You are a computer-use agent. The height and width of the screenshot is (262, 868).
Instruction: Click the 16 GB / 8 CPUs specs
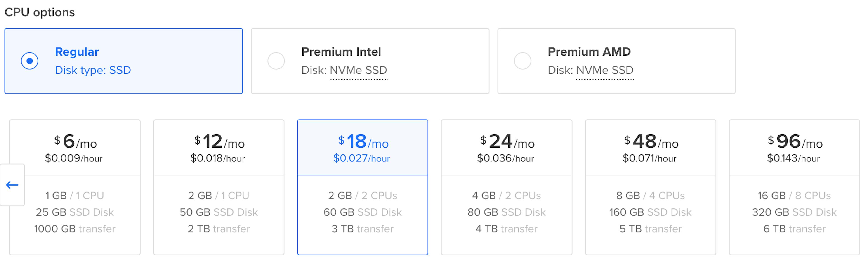794,196
